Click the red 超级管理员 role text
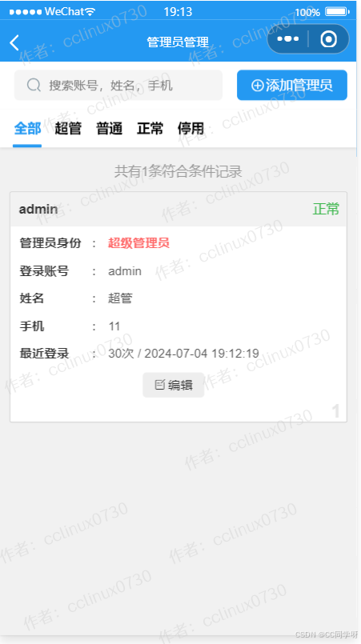This screenshot has height=644, width=361. (x=138, y=242)
